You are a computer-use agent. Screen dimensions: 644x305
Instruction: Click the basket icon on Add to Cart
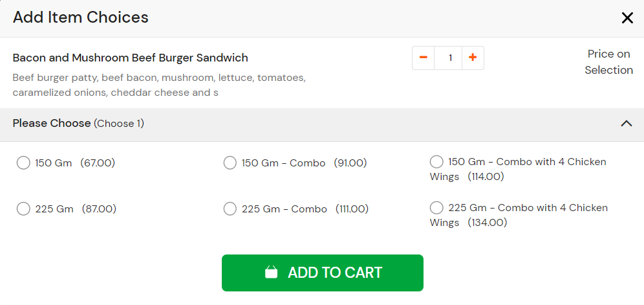pyautogui.click(x=271, y=272)
